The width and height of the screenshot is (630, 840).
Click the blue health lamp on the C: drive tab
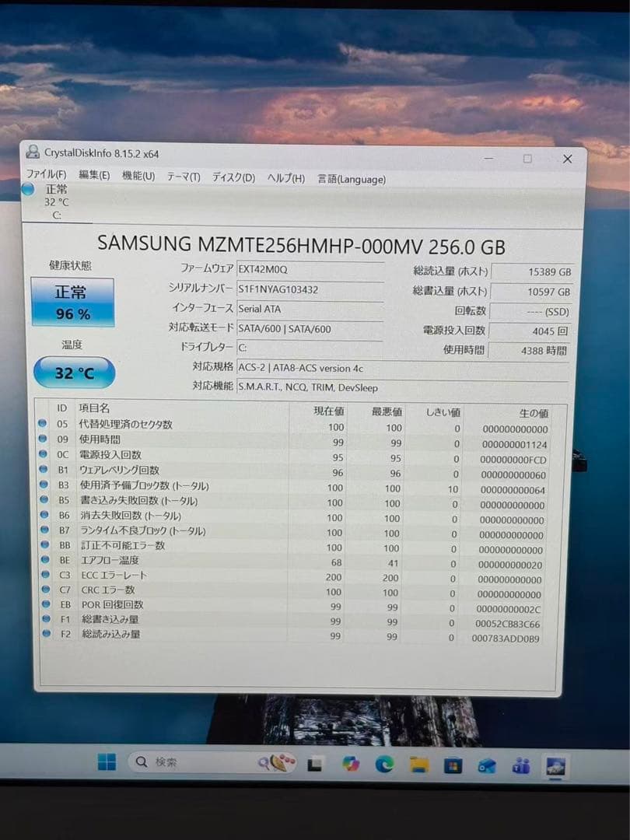27,188
